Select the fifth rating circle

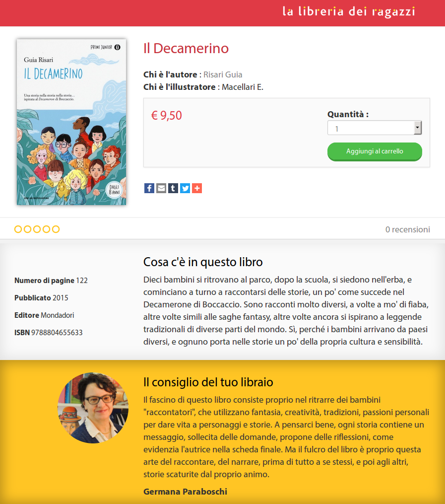(56, 229)
